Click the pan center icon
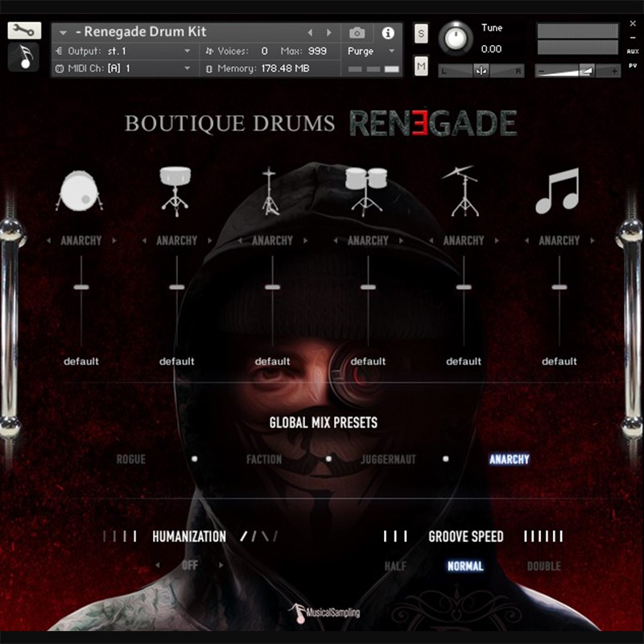The height and width of the screenshot is (644, 644). 481,71
